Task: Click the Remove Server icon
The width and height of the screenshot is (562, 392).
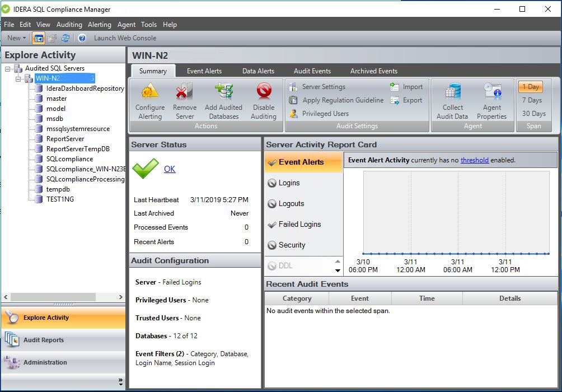Action: pyautogui.click(x=185, y=101)
